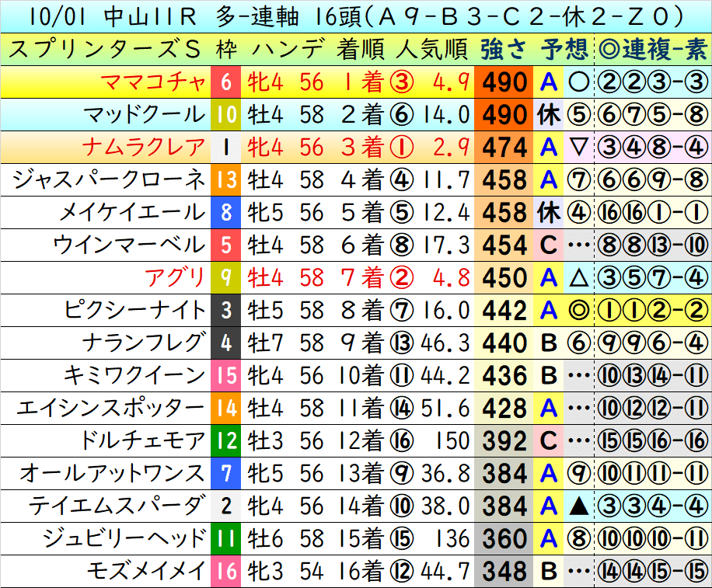Click the 10/01 中山11R header text
The width and height of the screenshot is (712, 588).
click(x=112, y=17)
